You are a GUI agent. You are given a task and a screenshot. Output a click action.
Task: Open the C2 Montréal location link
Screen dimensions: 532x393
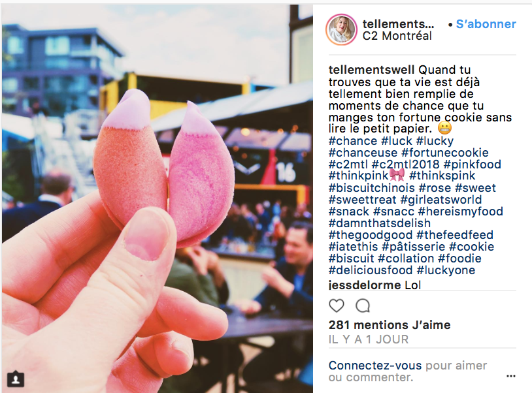pyautogui.click(x=397, y=35)
